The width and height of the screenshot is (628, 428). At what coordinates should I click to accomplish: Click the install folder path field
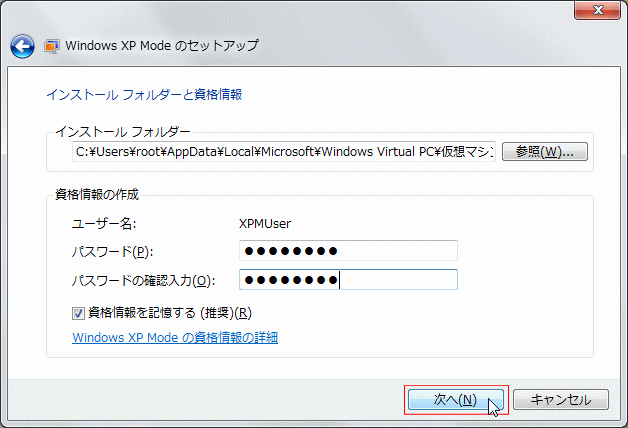coord(284,151)
